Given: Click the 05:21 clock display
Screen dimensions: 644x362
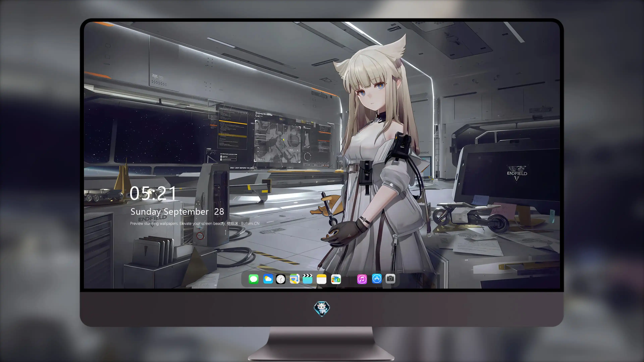Looking at the screenshot, I should 153,193.
